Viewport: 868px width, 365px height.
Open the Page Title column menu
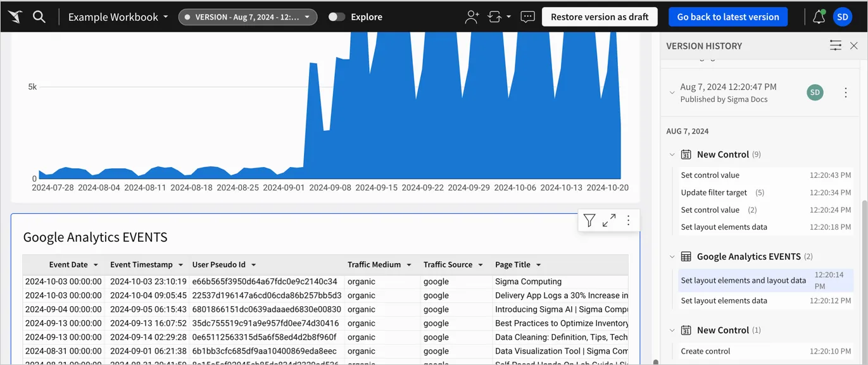click(539, 265)
